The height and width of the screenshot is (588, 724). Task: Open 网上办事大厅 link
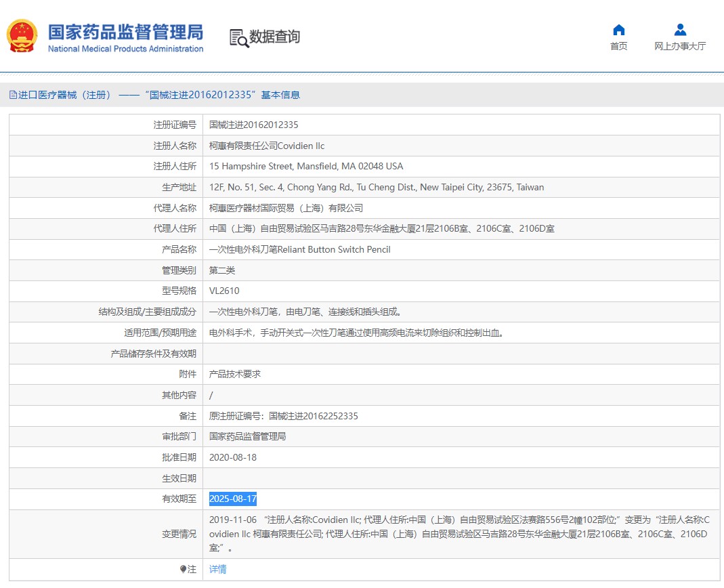[x=680, y=46]
